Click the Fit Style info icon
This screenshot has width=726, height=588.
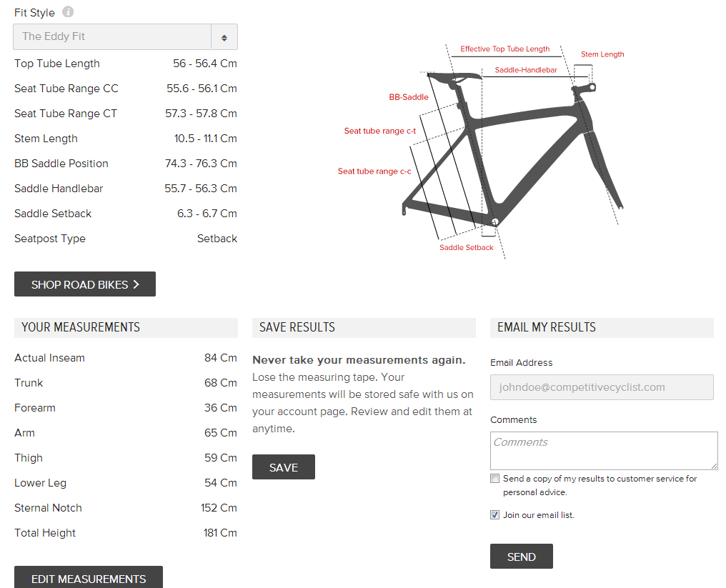[68, 11]
